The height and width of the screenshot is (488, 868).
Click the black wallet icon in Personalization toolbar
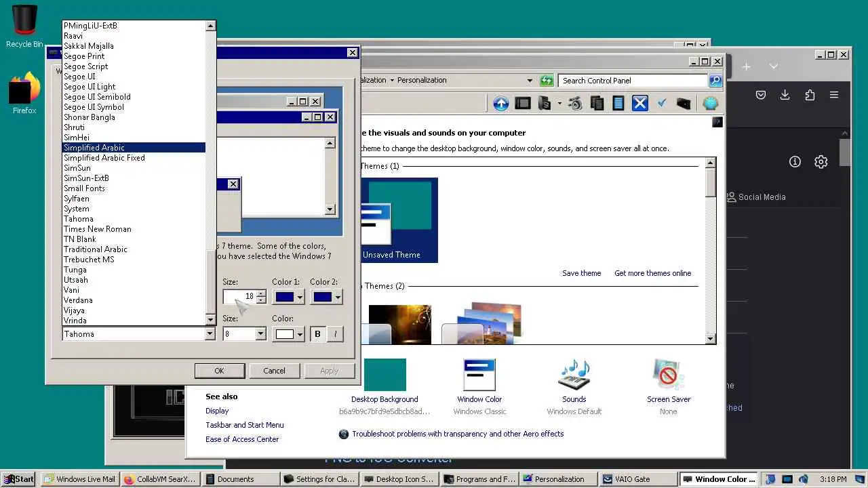click(x=684, y=103)
